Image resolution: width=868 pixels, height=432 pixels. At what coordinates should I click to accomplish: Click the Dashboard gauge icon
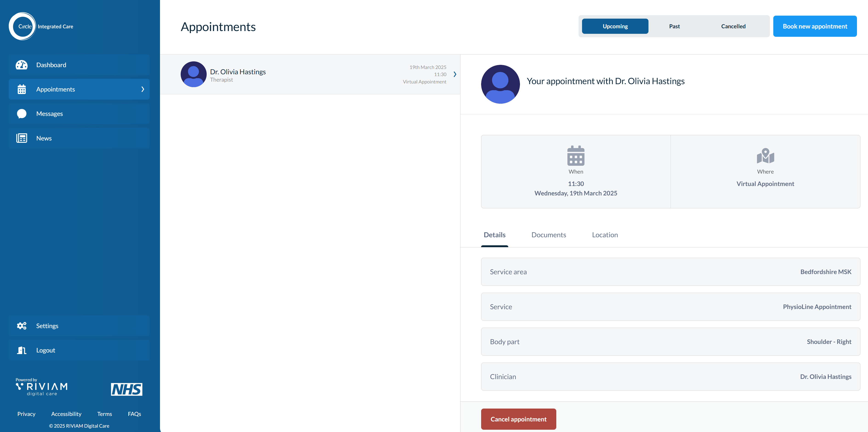22,65
